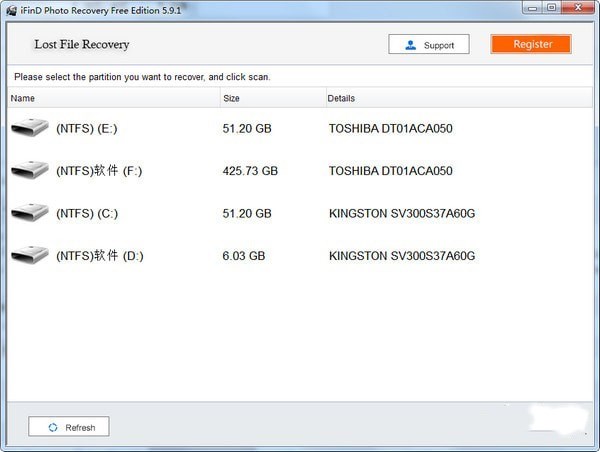Select the (NTFS) (C:) partition name
Image resolution: width=600 pixels, height=452 pixels.
(87, 214)
